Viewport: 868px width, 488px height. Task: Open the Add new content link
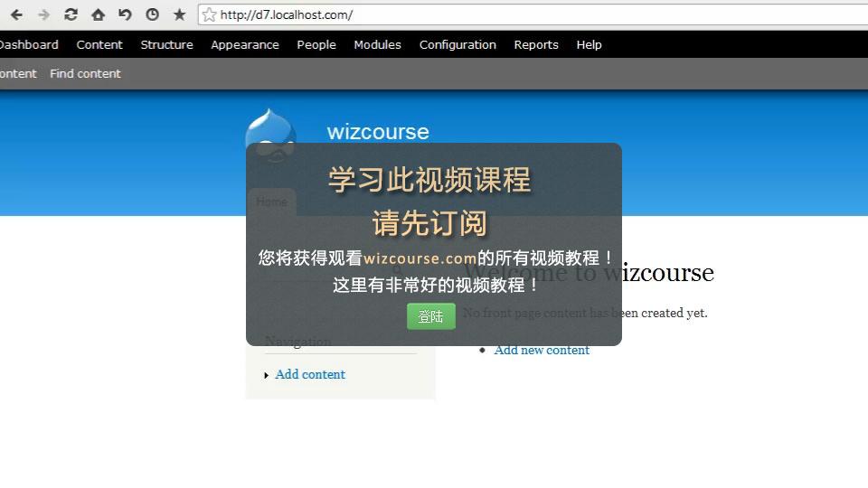tap(542, 350)
